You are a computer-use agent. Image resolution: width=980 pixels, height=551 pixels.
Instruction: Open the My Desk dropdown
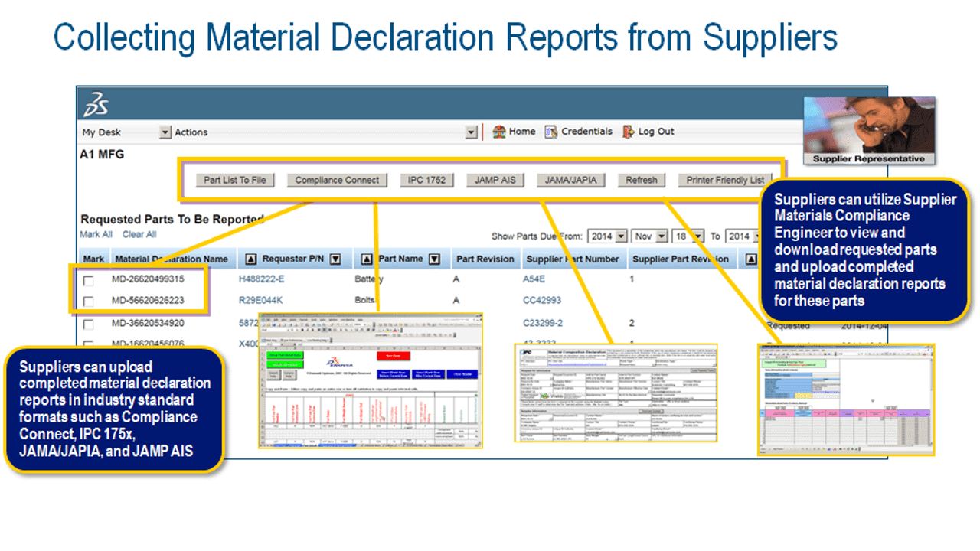[165, 132]
